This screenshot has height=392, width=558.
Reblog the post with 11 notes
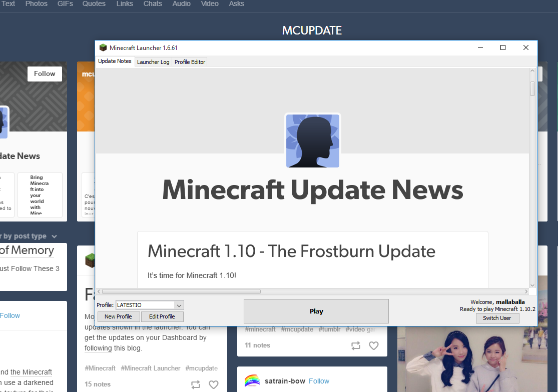pyautogui.click(x=356, y=345)
